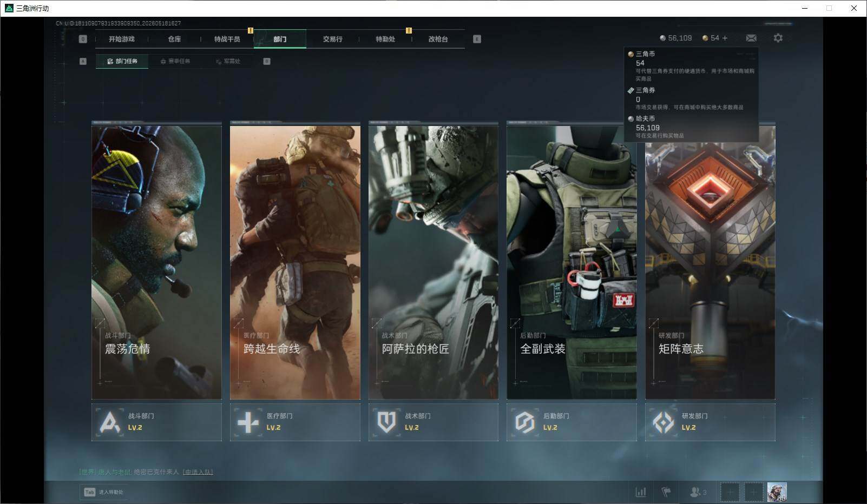
Task: Open the friends list icon showing 3
Action: pyautogui.click(x=698, y=492)
